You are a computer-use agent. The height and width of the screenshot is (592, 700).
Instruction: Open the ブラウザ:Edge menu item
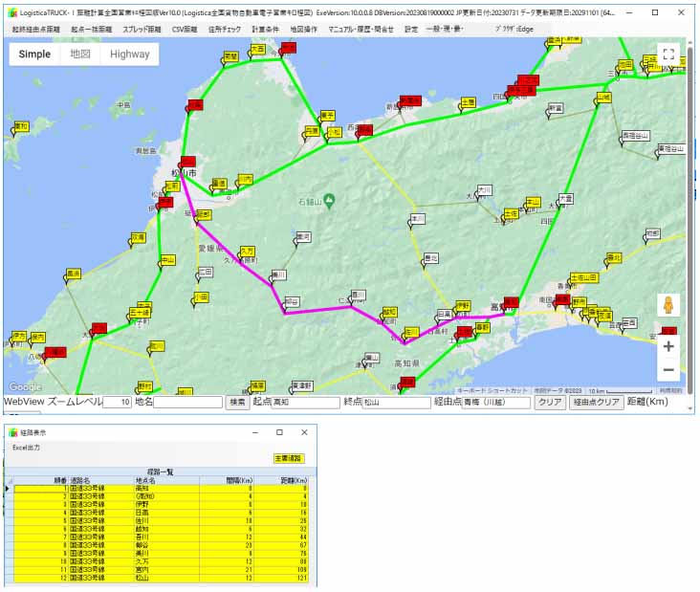tap(514, 29)
